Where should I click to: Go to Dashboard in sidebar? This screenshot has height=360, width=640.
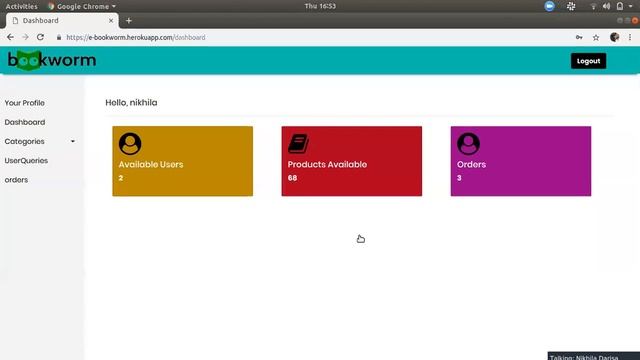tap(25, 122)
